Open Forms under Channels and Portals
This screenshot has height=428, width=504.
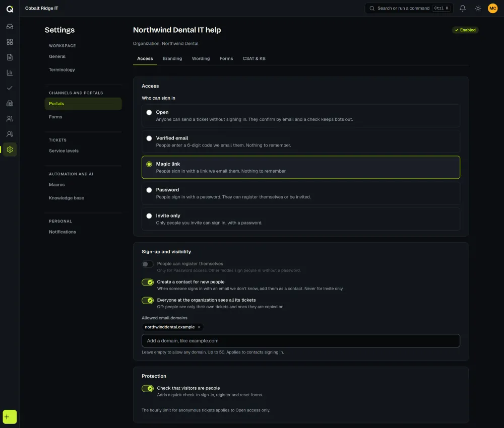[x=83, y=117]
